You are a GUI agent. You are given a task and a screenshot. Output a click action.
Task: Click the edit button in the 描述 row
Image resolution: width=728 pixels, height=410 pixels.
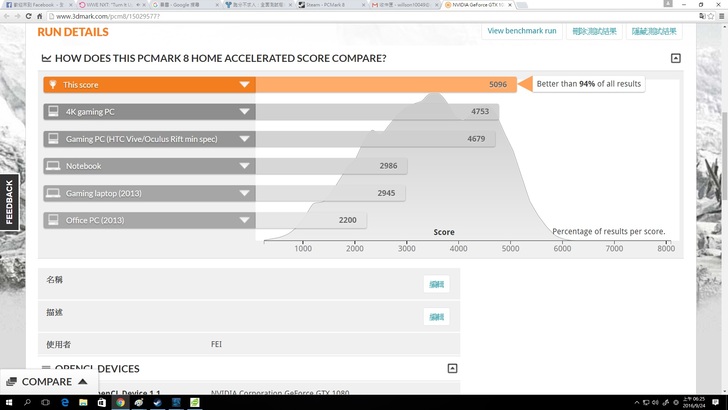point(436,317)
